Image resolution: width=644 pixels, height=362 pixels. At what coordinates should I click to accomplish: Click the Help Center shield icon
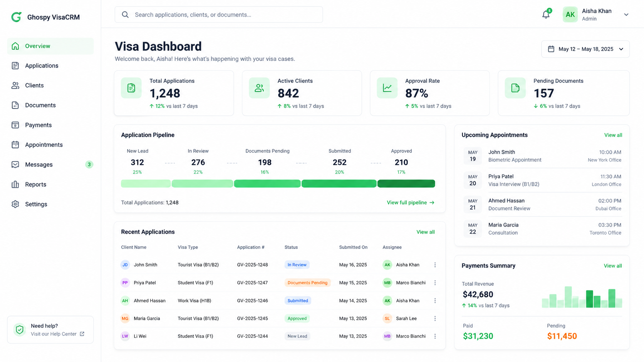point(20,330)
